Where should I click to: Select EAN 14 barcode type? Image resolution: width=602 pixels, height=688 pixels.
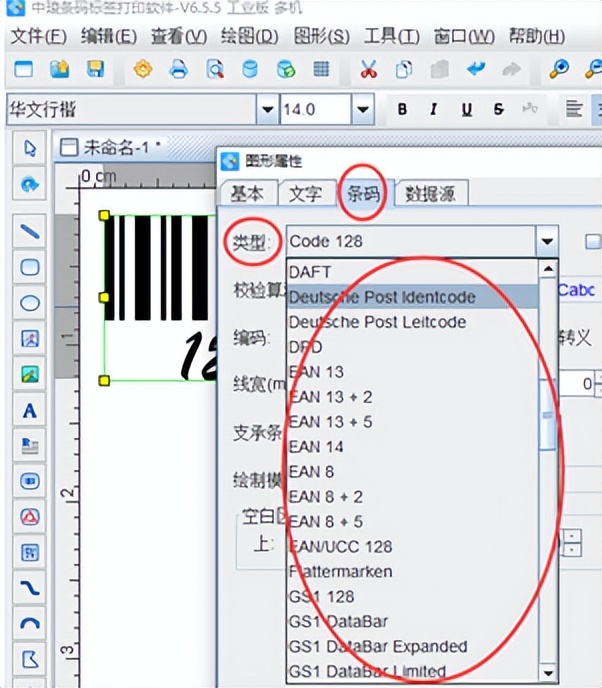412,447
